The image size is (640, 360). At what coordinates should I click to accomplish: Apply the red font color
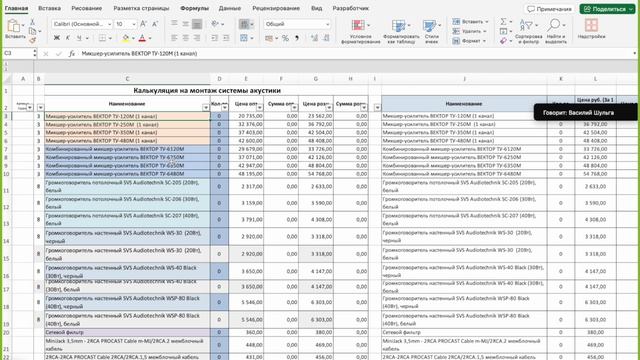tap(142, 38)
